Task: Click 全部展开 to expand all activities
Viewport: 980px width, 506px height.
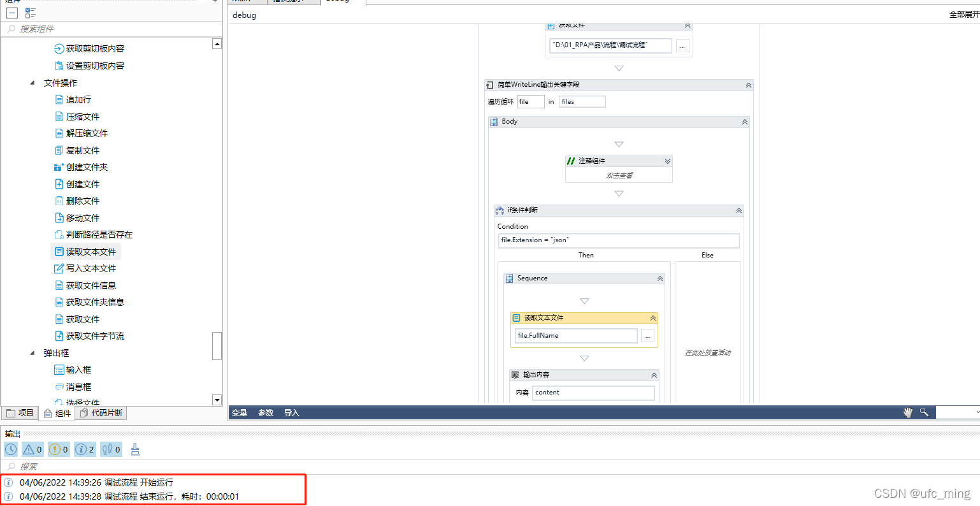Action: point(964,15)
